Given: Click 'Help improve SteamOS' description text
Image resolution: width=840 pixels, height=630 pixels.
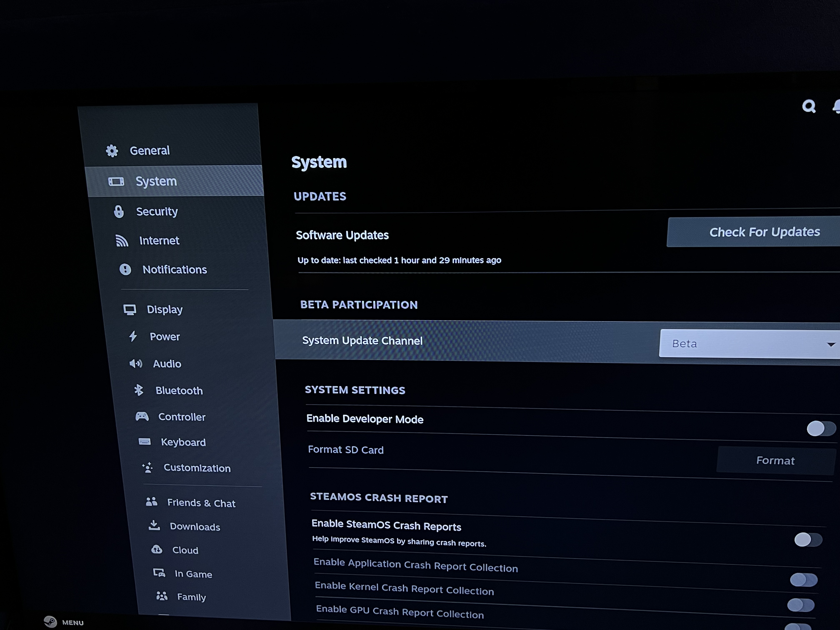Looking at the screenshot, I should pos(399,541).
